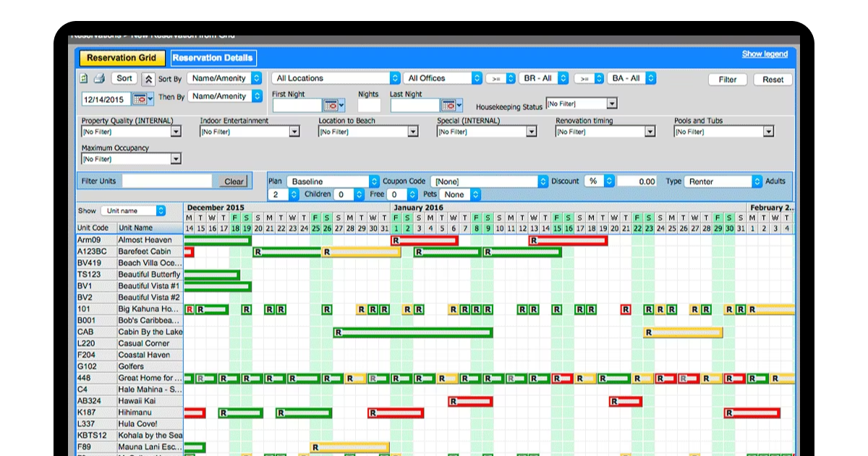Screen dimensions: 868x456
Task: Open the Discount % type dropdown
Action: 598,182
